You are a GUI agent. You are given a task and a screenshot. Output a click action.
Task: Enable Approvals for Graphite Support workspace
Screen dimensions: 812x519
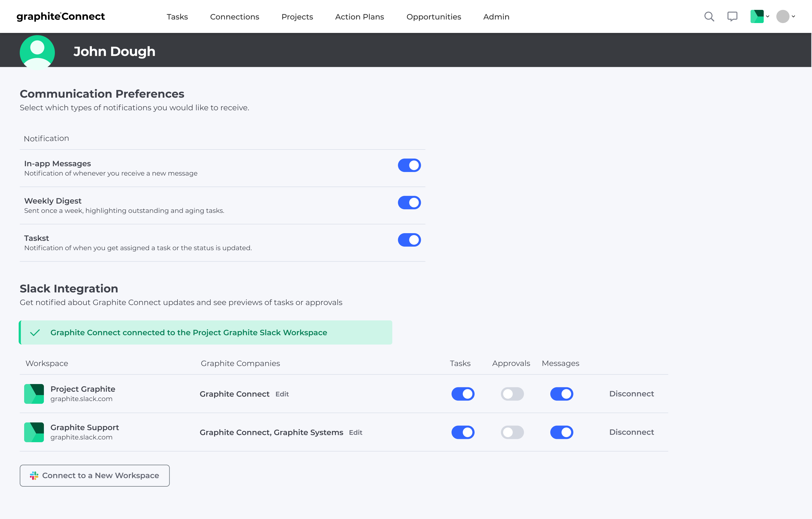coord(512,432)
